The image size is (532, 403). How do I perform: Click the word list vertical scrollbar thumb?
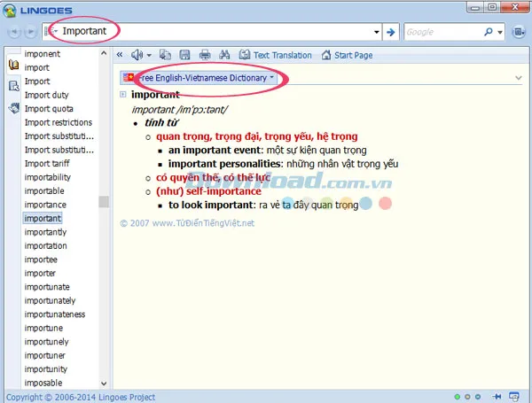[104, 202]
